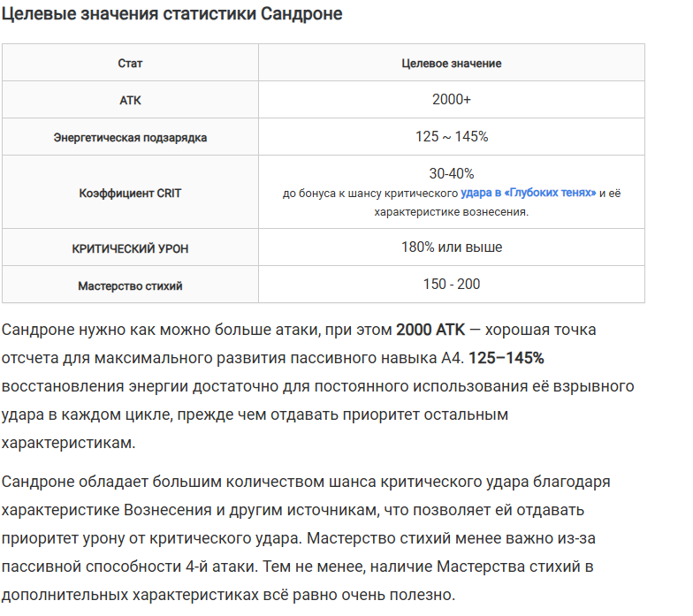Select the ATK row label
This screenshot has width=693, height=616.
click(x=130, y=101)
